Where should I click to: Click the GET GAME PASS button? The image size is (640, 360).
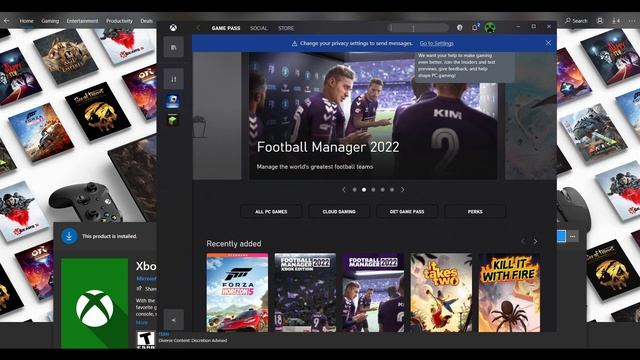pos(407,211)
